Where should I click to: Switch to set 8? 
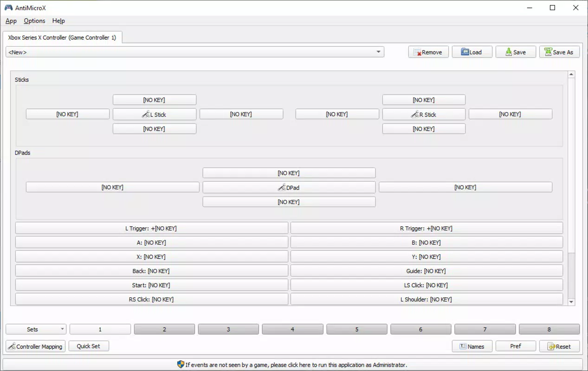point(549,329)
